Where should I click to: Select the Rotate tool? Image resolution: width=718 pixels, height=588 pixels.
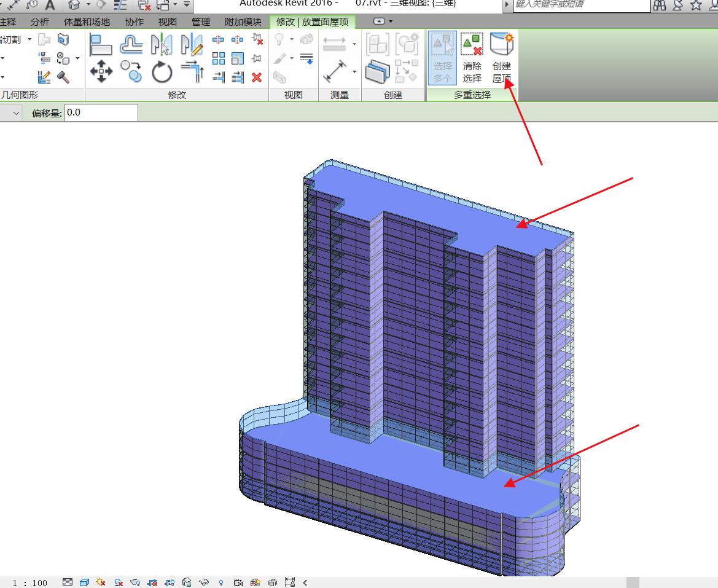[x=162, y=73]
